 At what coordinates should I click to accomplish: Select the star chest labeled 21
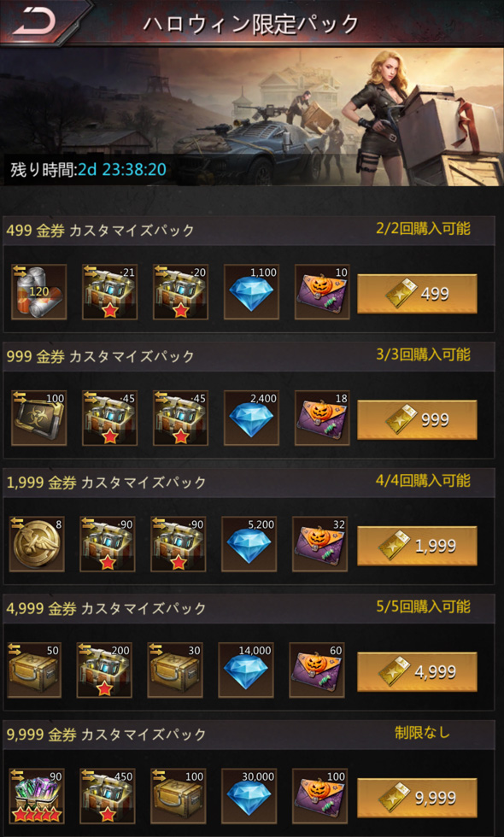coord(110,292)
